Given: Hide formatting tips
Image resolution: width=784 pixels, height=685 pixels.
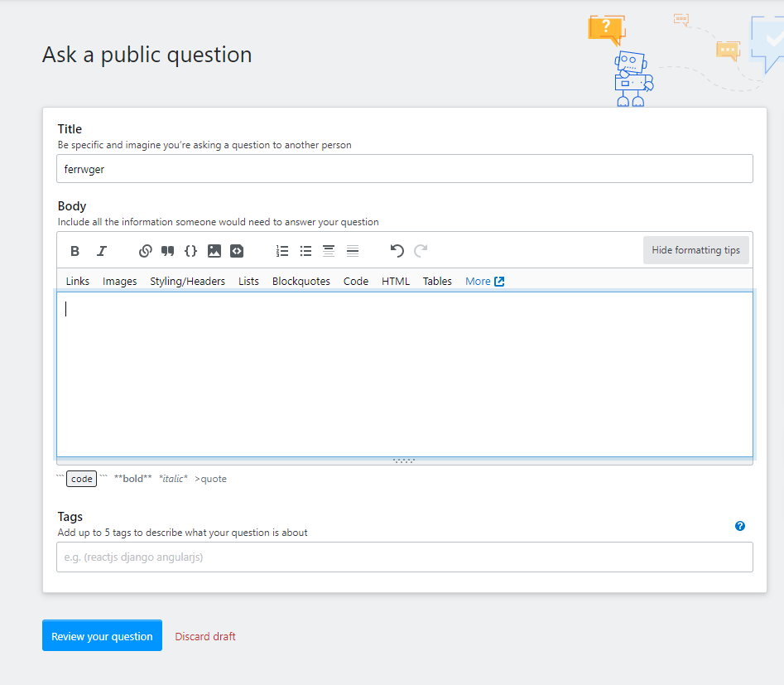Looking at the screenshot, I should [695, 250].
